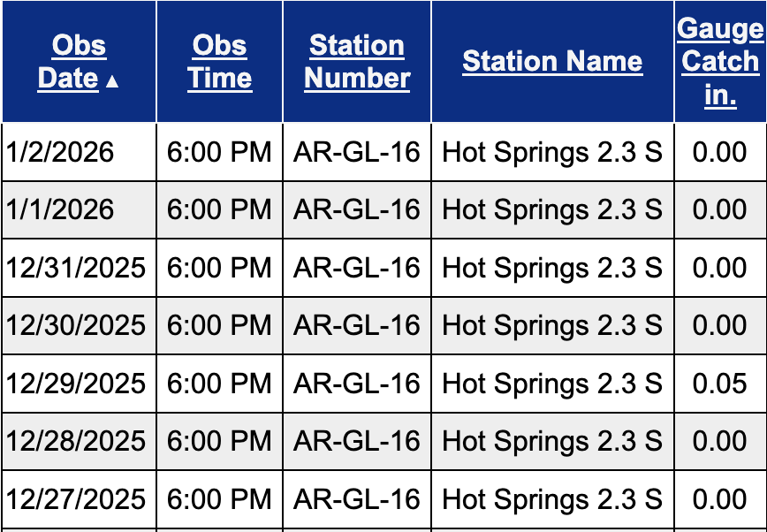This screenshot has width=767, height=532.
Task: Click 6:00 PM time in 12/28/2025 row
Action: (x=219, y=441)
